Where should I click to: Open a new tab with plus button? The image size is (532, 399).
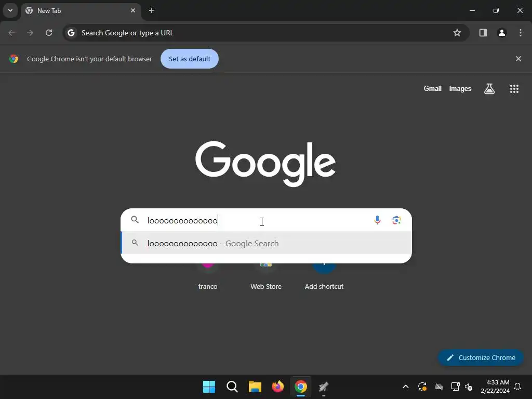pos(152,10)
